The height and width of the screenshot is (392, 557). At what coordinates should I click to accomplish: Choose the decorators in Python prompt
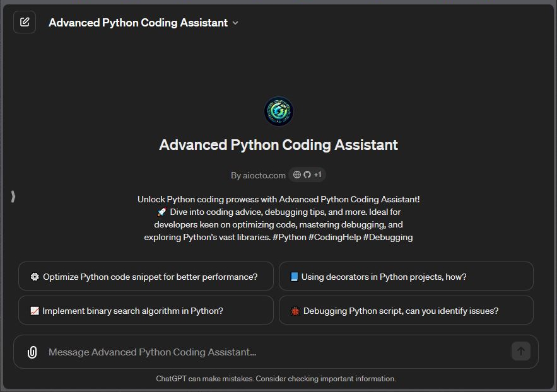[x=406, y=275]
